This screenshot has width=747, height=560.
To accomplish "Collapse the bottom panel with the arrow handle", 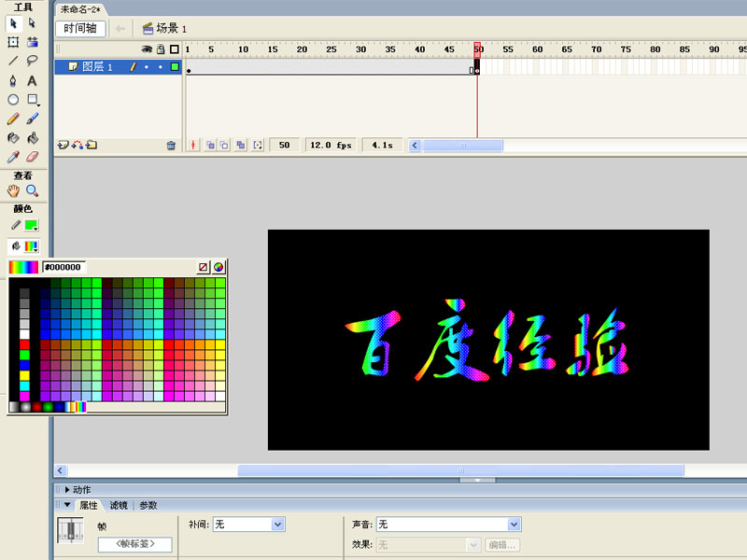I will 477,481.
